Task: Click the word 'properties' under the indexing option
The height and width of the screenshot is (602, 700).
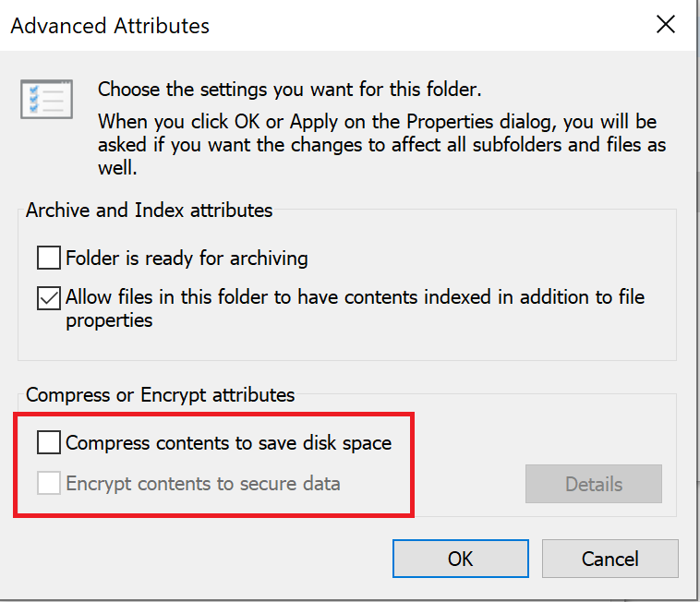Action: (x=109, y=321)
